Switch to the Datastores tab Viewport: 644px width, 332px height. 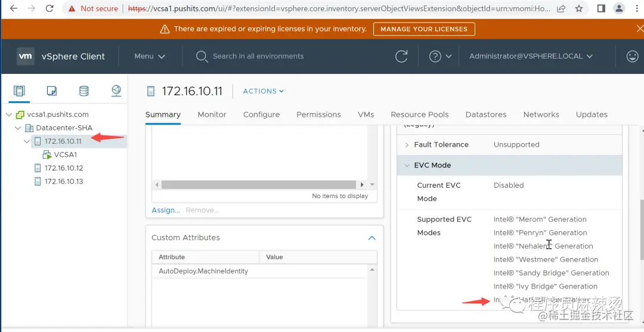pos(486,114)
